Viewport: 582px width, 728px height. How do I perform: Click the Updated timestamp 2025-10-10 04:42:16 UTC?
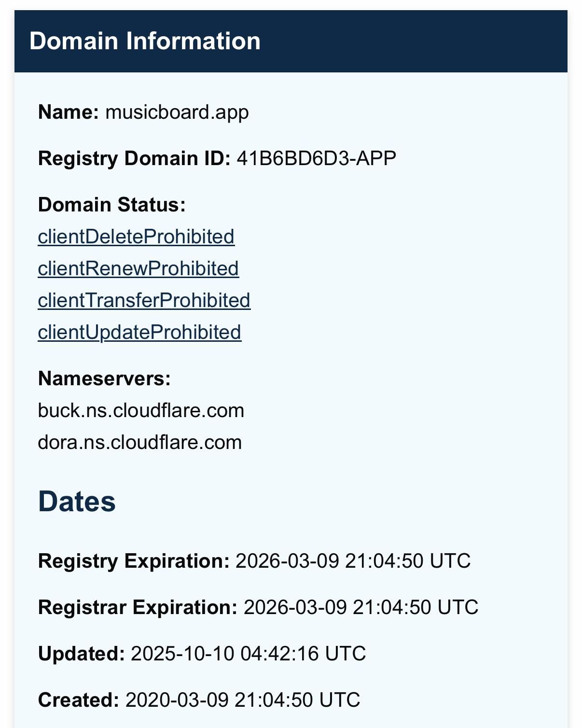248,654
